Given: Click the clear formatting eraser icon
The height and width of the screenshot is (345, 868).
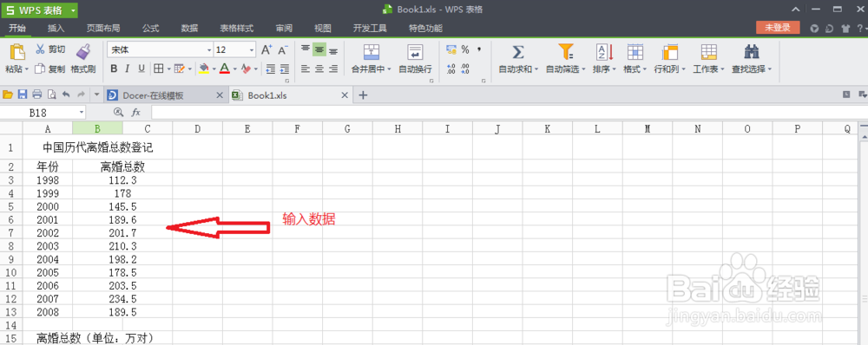Looking at the screenshot, I should pyautogui.click(x=246, y=69).
